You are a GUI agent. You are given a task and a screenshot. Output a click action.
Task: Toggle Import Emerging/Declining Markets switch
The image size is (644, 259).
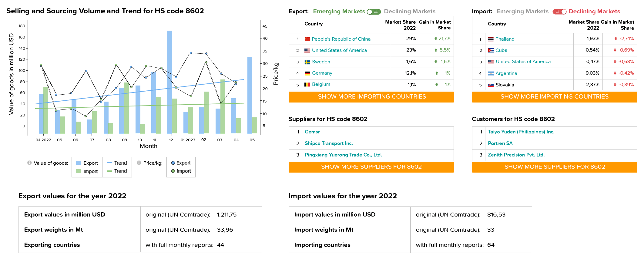point(559,12)
